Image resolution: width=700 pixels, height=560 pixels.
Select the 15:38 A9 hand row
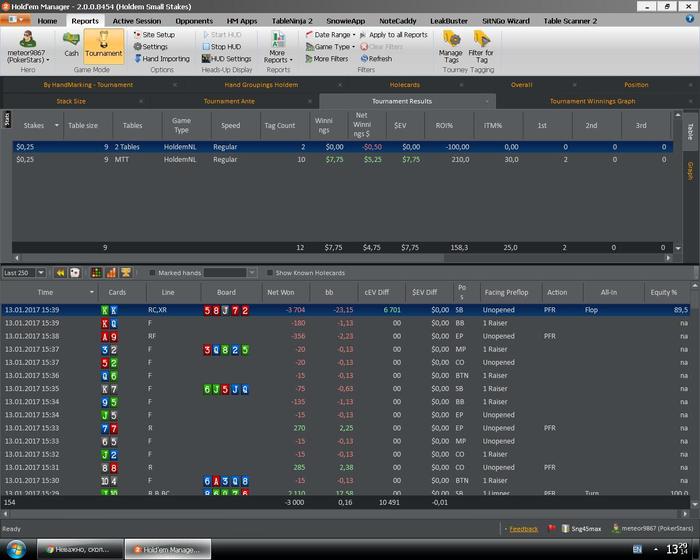click(346, 336)
